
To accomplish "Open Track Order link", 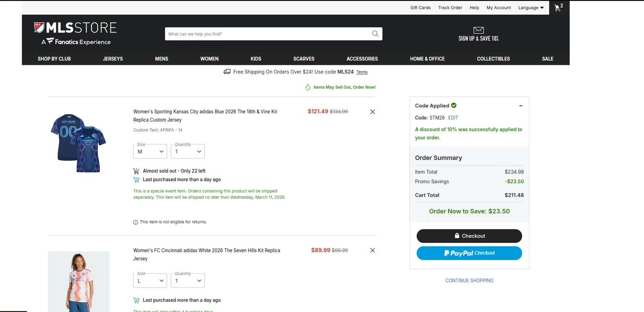I will tap(450, 8).
